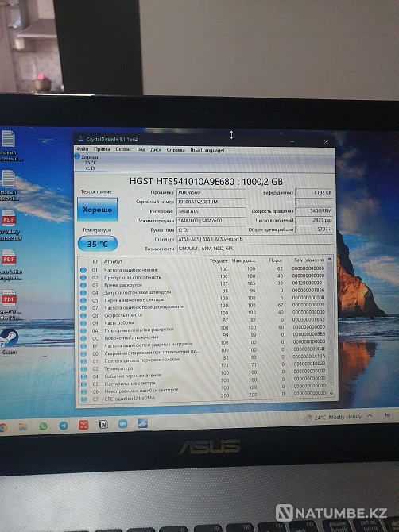Viewport: 399px width, 532px height.
Task: Select row 07 Частота ошибок позиционирования
Action: tap(203, 307)
